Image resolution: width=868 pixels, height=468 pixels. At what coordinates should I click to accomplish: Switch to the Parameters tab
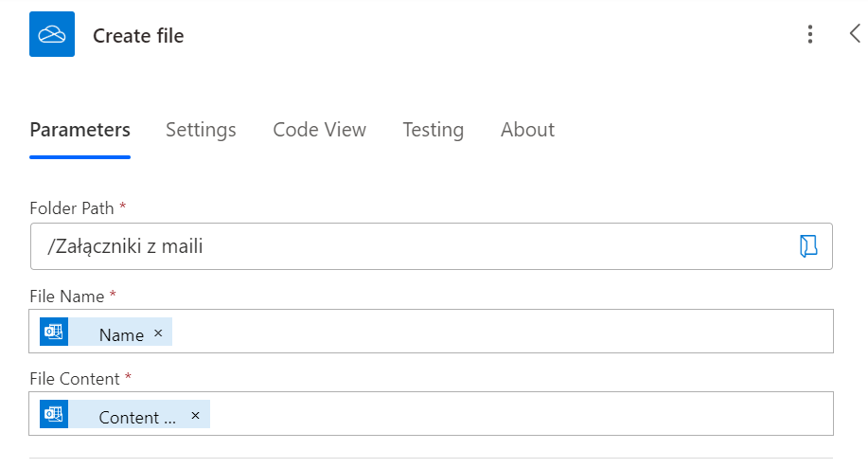point(80,130)
